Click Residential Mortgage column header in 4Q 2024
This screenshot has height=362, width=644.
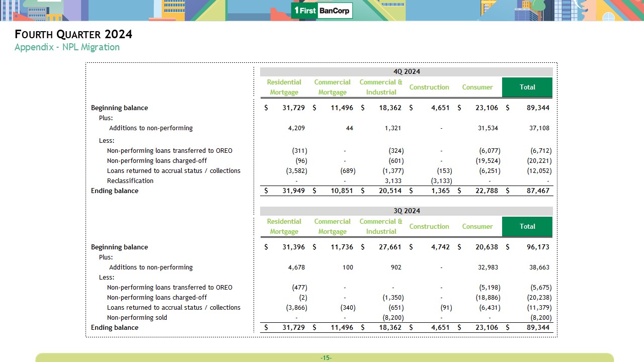pyautogui.click(x=284, y=87)
